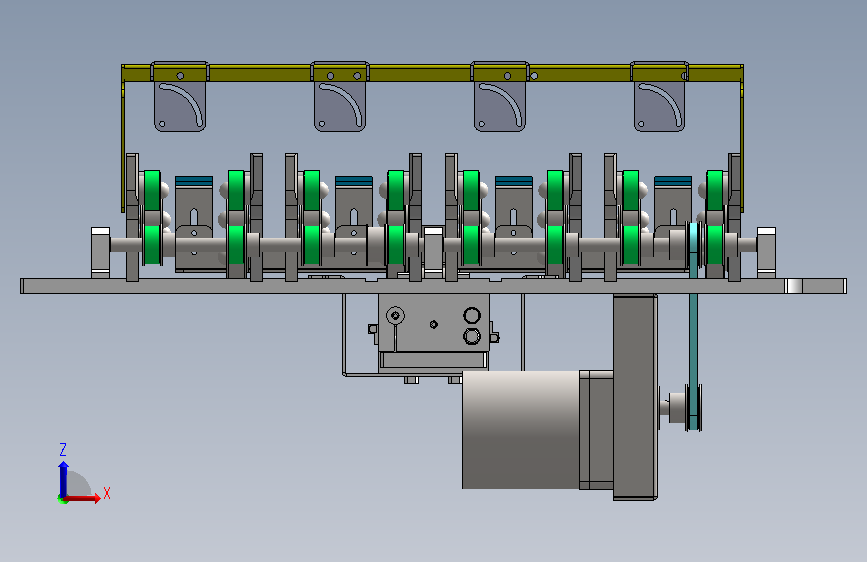Select the tall gearbox housing beside motor

tap(635, 397)
